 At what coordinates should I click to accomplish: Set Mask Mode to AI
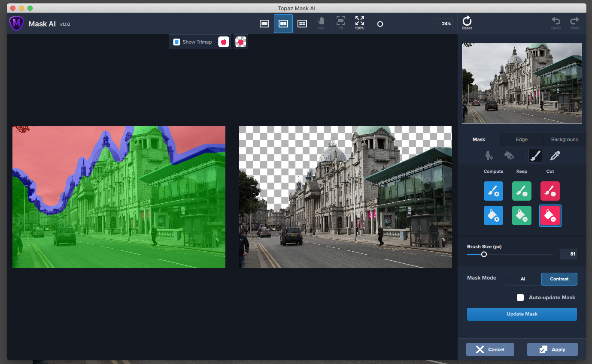point(523,279)
